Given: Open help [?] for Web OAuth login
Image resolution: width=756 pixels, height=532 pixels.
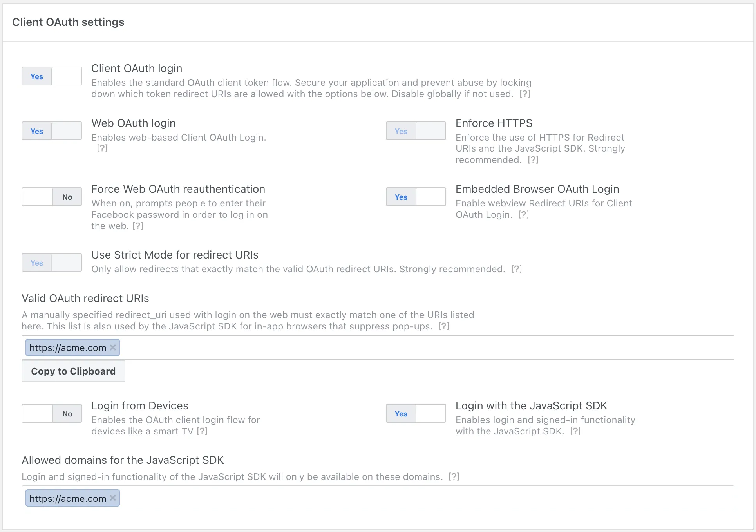Looking at the screenshot, I should [102, 148].
